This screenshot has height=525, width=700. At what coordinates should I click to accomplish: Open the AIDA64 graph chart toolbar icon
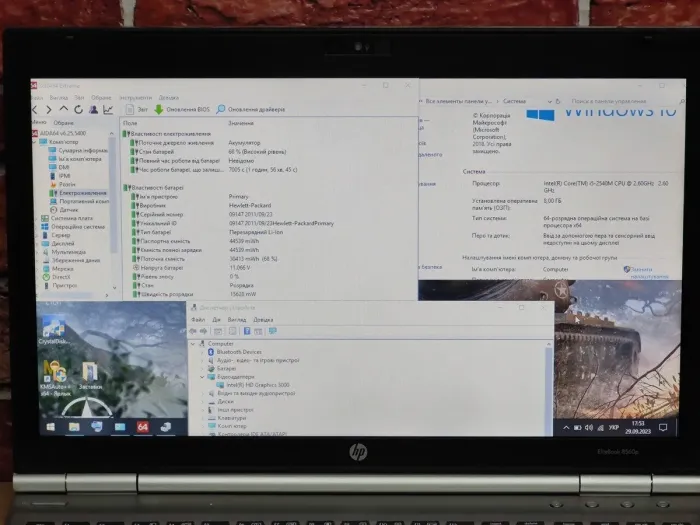[x=108, y=109]
